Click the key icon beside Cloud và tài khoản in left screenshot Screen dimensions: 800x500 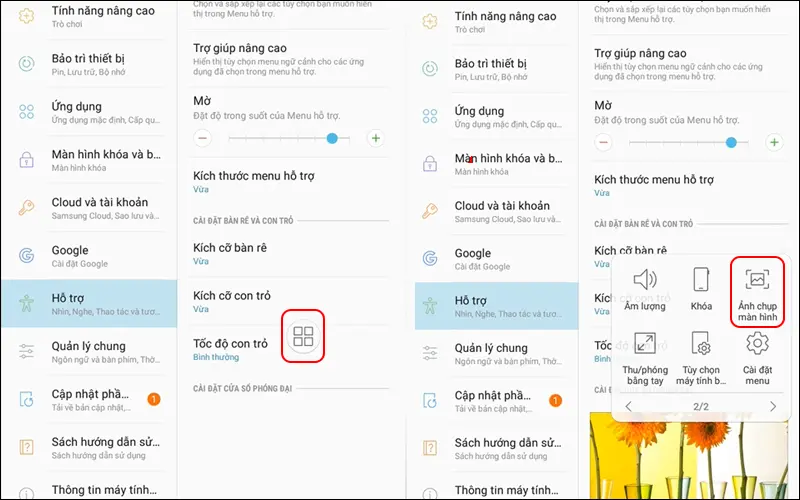(27, 208)
